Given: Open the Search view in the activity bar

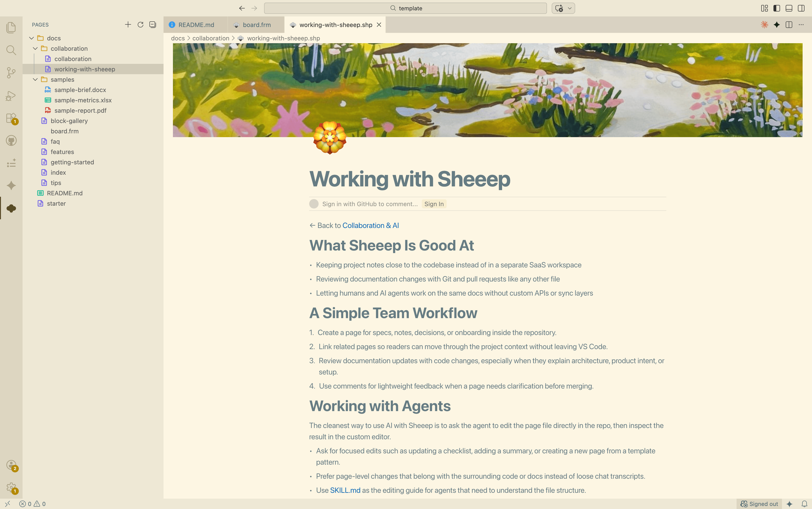Looking at the screenshot, I should (11, 50).
